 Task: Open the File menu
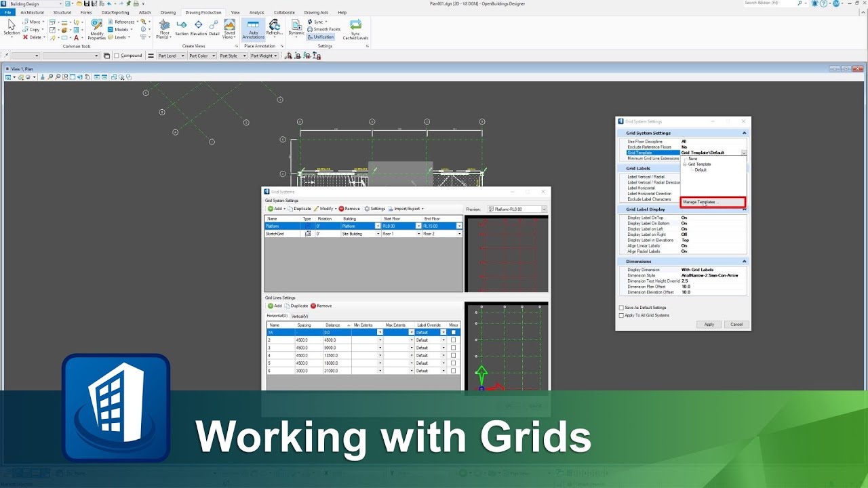pos(8,12)
